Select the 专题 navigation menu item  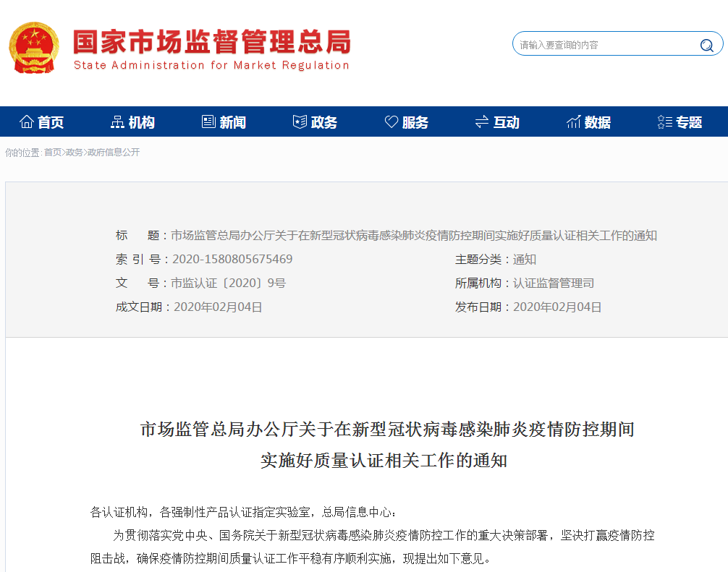[689, 122]
